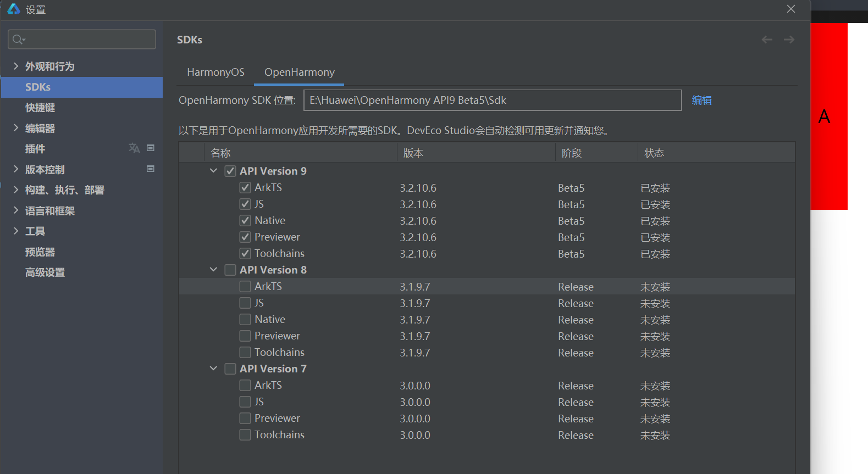This screenshot has width=868, height=474.
Task: Click the search magnifier icon in settings
Action: [18, 40]
